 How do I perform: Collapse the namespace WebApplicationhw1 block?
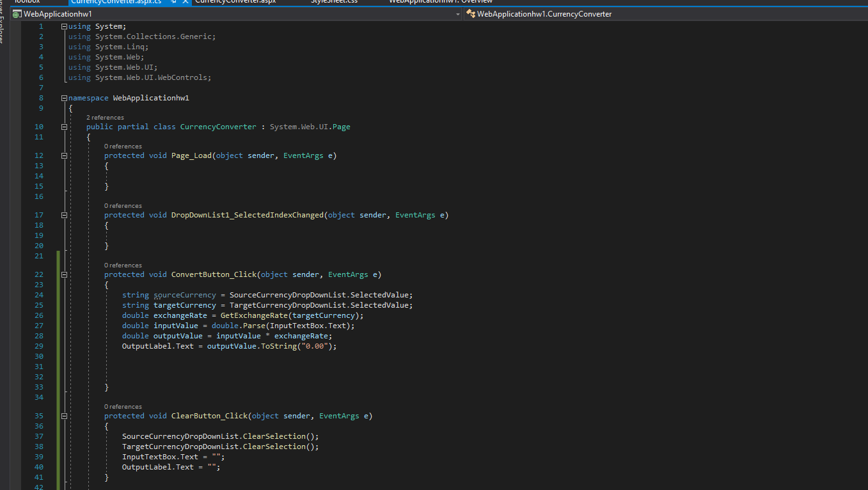pyautogui.click(x=64, y=98)
